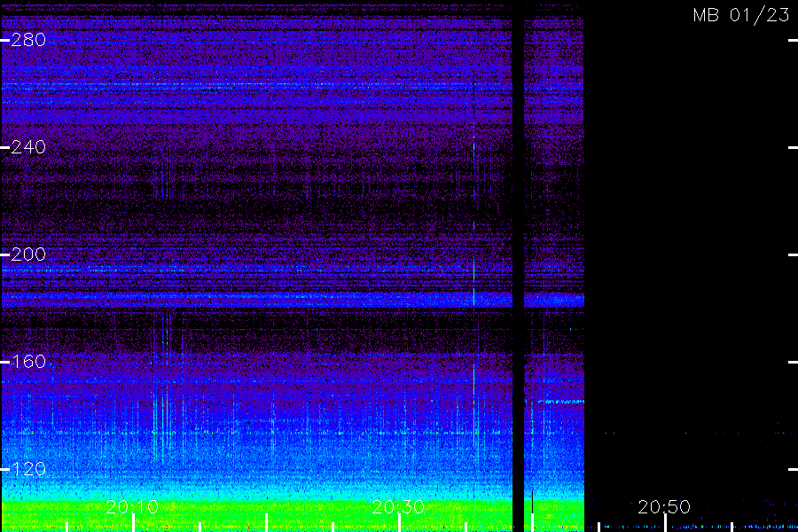Click the time tick mark below 20:30
This screenshot has height=532, width=798.
pos(400,523)
